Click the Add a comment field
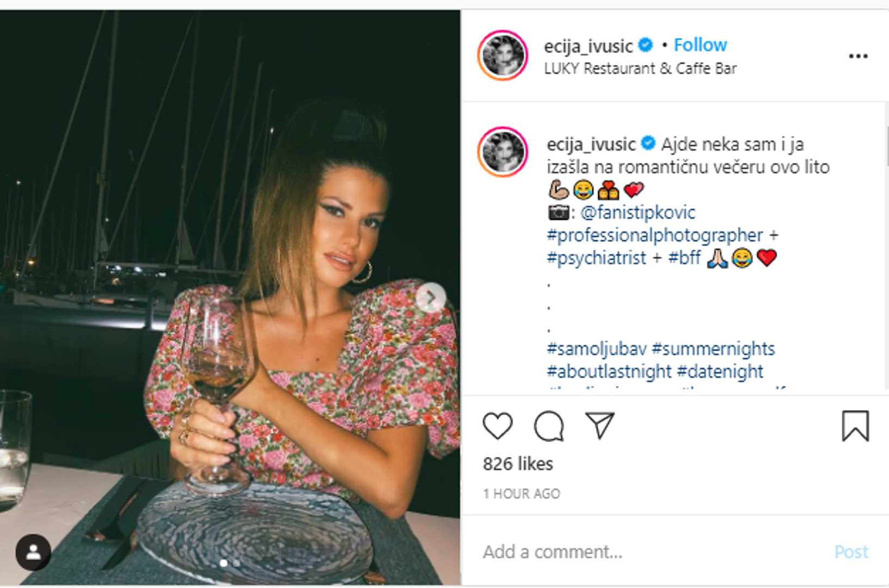 tap(626, 552)
